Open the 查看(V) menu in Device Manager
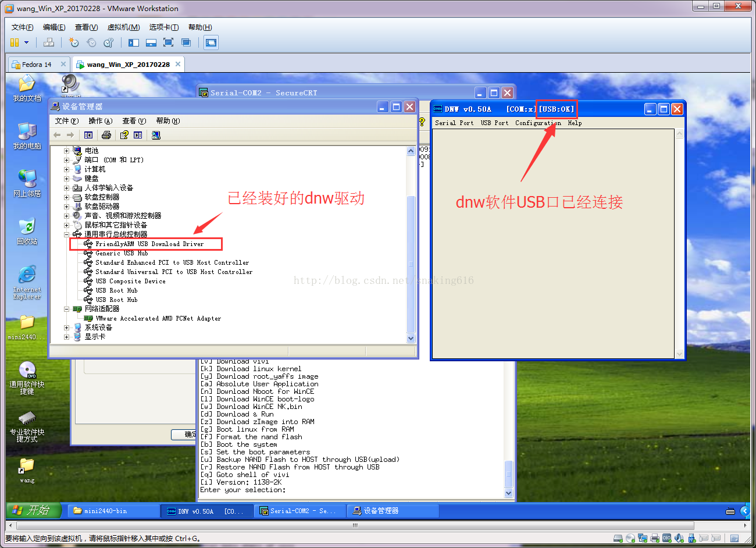756x548 pixels. point(134,121)
